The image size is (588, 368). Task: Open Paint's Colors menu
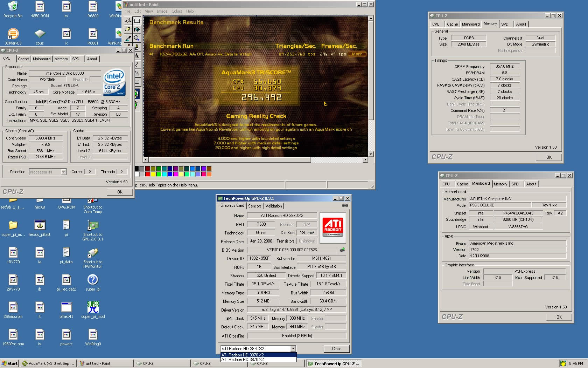(177, 11)
